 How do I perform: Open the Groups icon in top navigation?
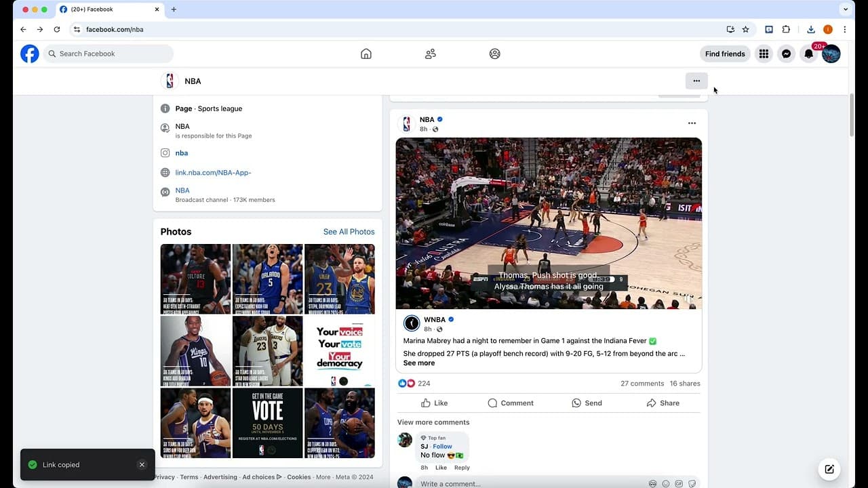[495, 54]
